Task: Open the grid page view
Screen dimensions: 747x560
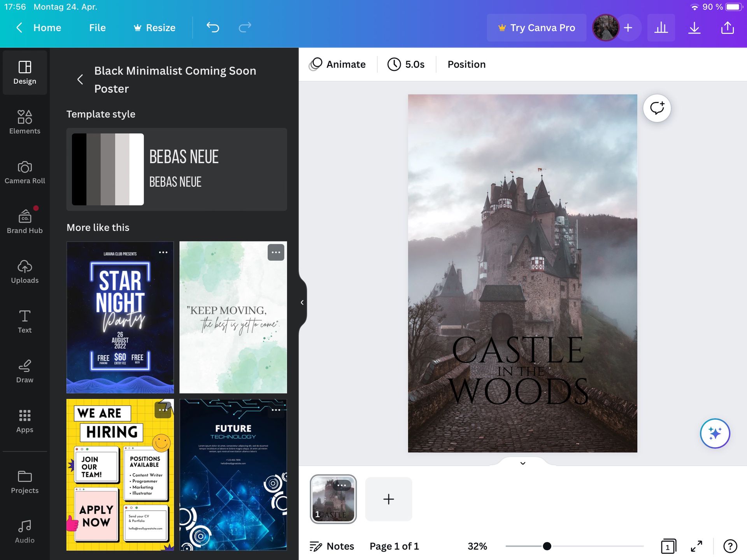Action: coord(668,546)
